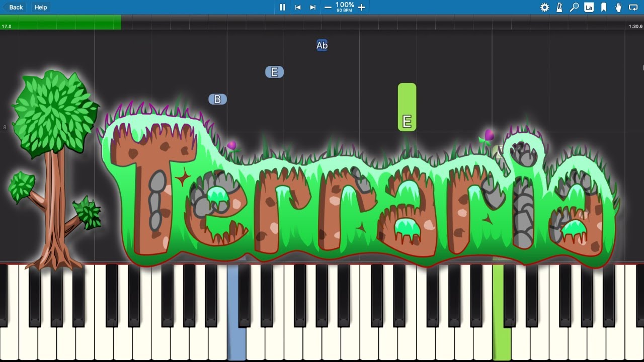Screen dimensions: 644x362
Task: Go back with the Back button
Action: pyautogui.click(x=14, y=7)
